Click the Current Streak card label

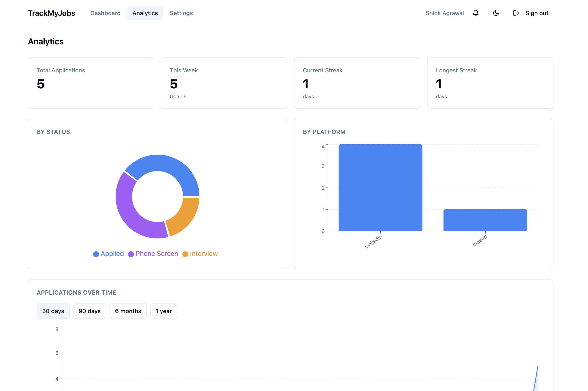(322, 70)
